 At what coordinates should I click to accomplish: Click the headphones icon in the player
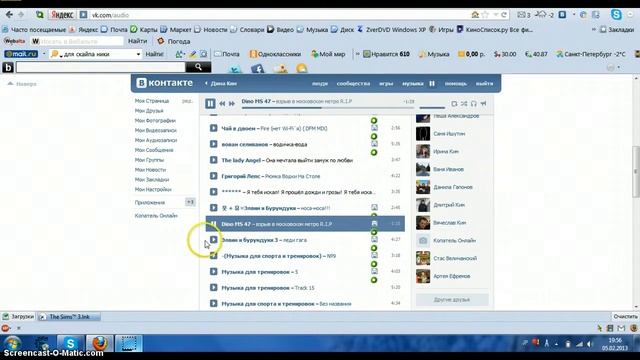click(x=473, y=104)
